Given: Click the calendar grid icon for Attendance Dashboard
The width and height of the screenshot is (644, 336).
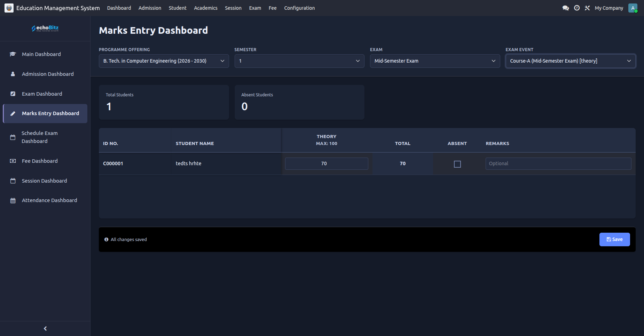Looking at the screenshot, I should point(13,200).
